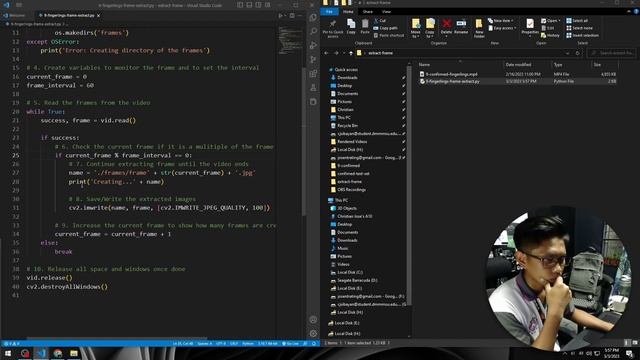Open Move to dropdown in ribbon
640x360 pixels.
416,28
